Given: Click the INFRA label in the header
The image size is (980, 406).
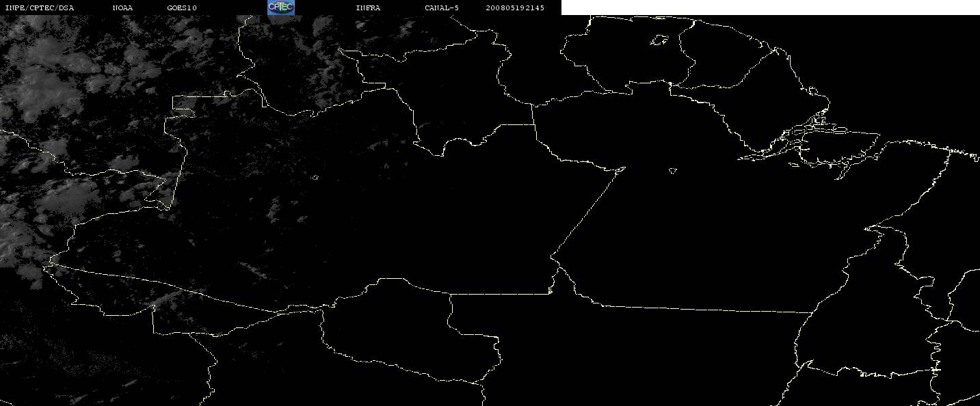Looking at the screenshot, I should tap(368, 8).
